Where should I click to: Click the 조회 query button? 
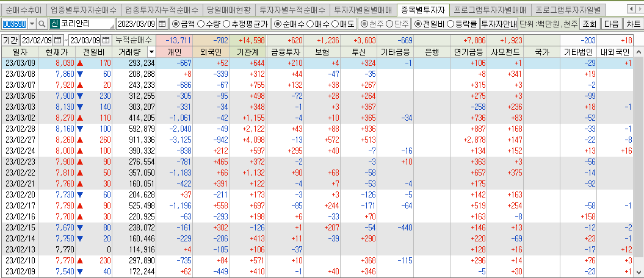590,24
